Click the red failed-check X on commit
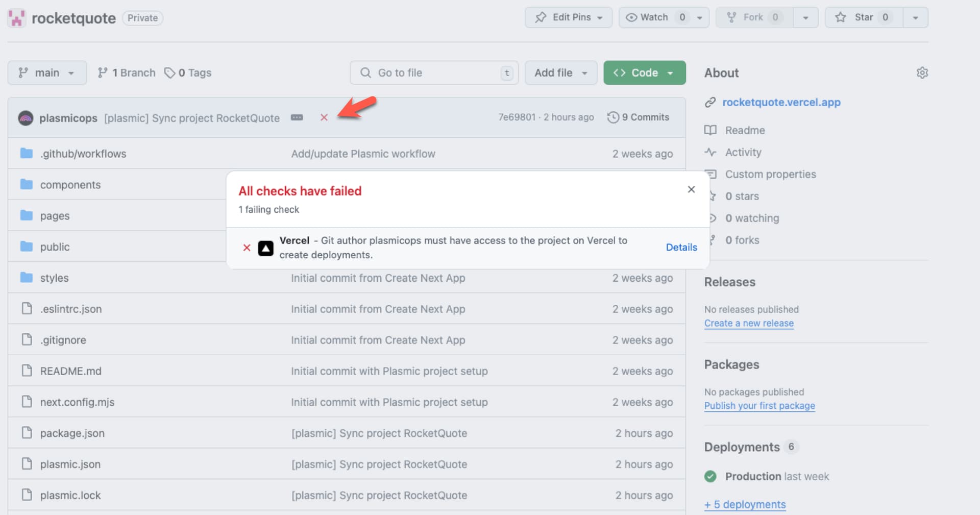 click(x=324, y=117)
